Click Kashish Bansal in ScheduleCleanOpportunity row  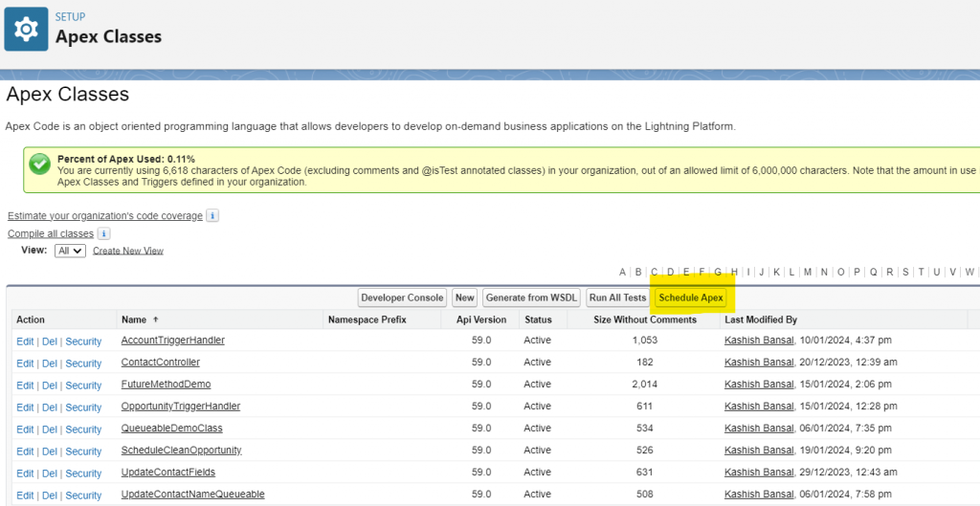(759, 450)
